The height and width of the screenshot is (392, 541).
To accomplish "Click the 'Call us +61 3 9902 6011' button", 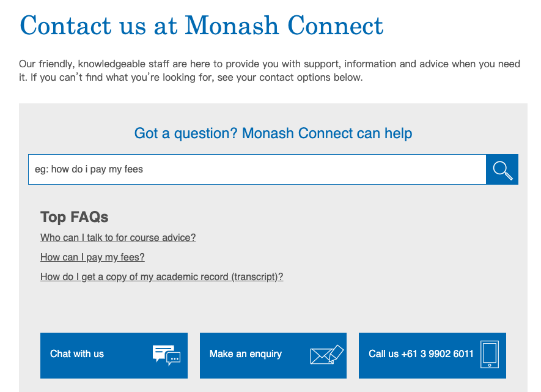I will coord(432,355).
